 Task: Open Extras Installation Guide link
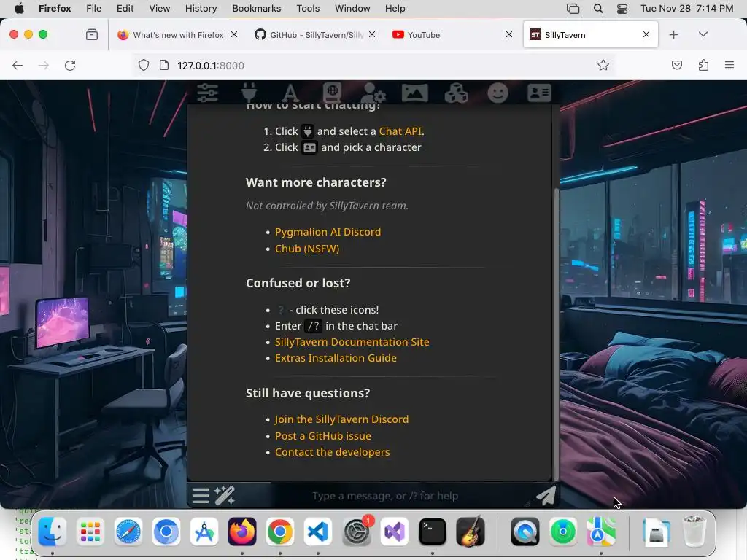336,358
